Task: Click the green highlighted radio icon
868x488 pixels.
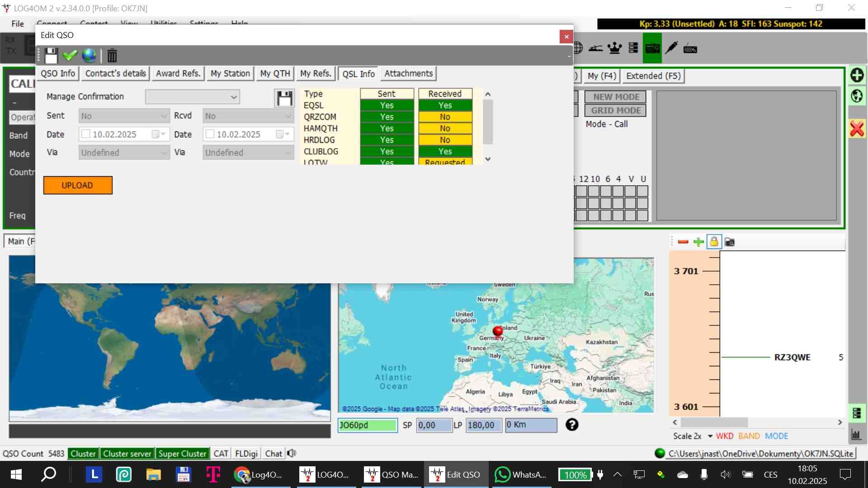Action: tap(652, 48)
